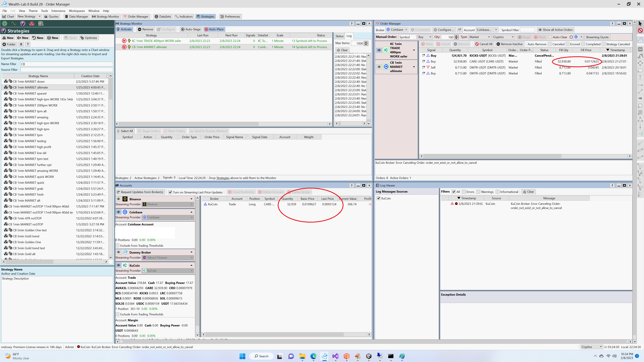This screenshot has height=362, width=644.
Task: Expand the Dummy Broker section arrow
Action: point(192,252)
